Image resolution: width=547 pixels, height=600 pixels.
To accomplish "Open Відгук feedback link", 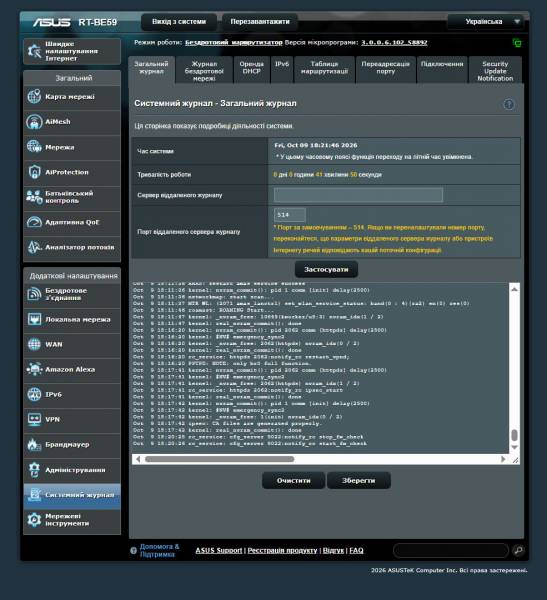I will click(x=333, y=550).
